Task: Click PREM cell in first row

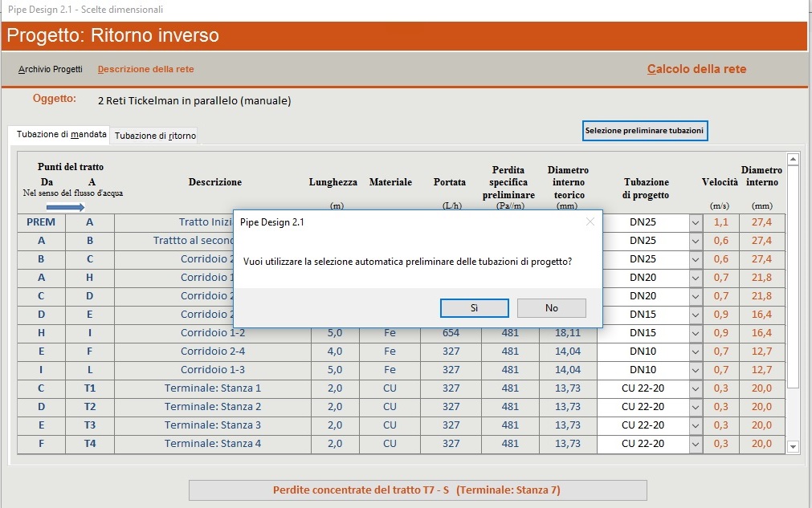Action: (41, 222)
